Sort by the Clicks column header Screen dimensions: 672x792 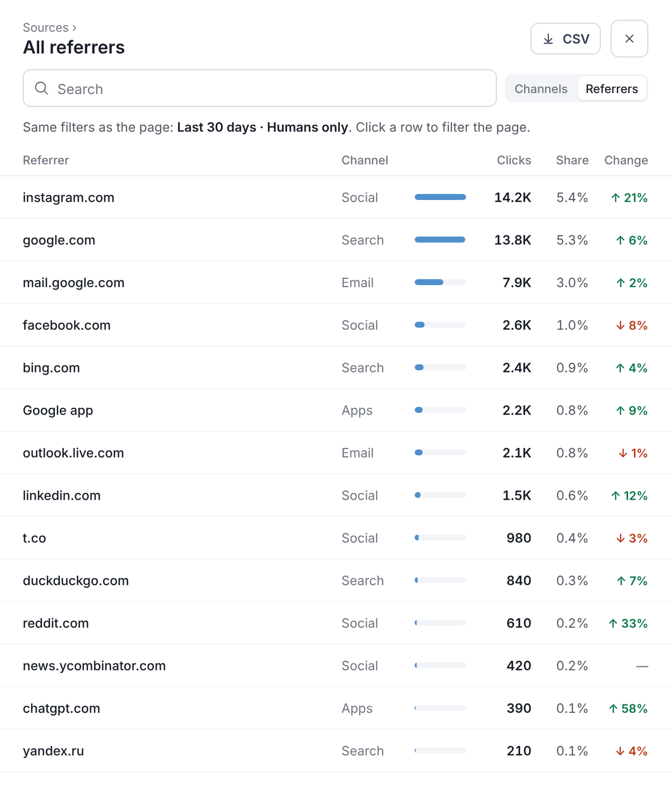pyautogui.click(x=514, y=160)
